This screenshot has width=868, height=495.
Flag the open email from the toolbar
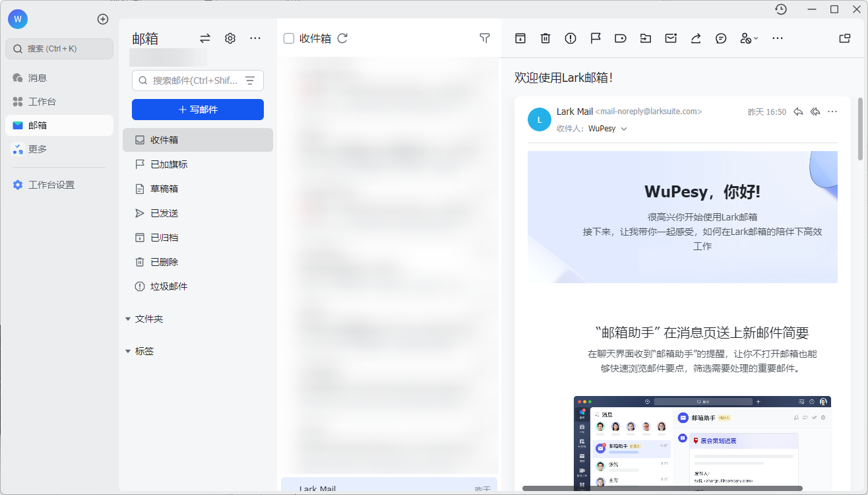[596, 38]
